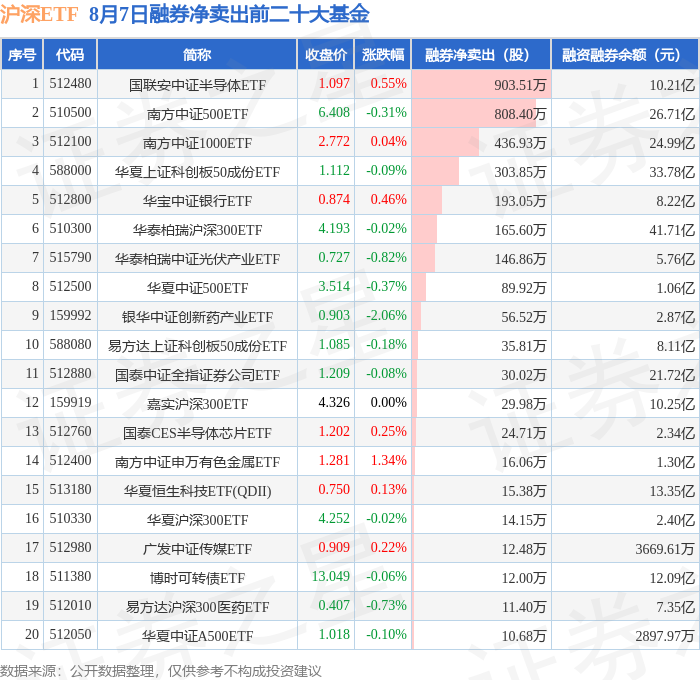Select fund name 华夏中证500ETF
The image size is (700, 680).
click(197, 288)
